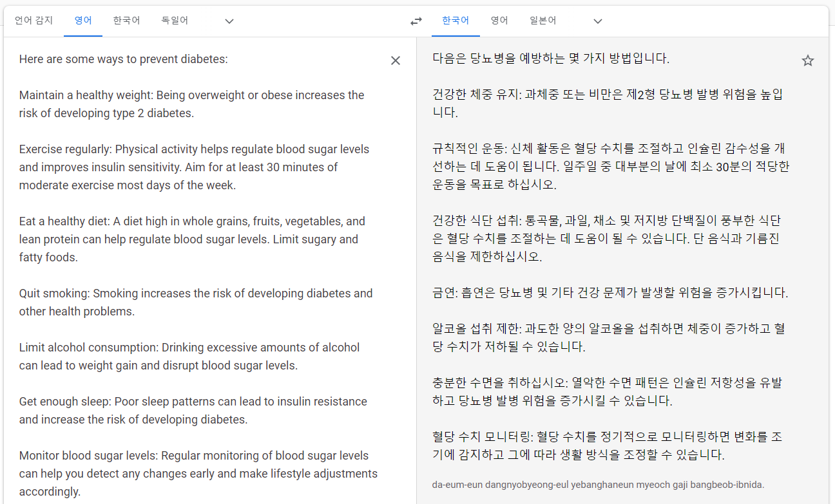Save translation with the star icon
This screenshot has width=835, height=504.
pos(808,61)
